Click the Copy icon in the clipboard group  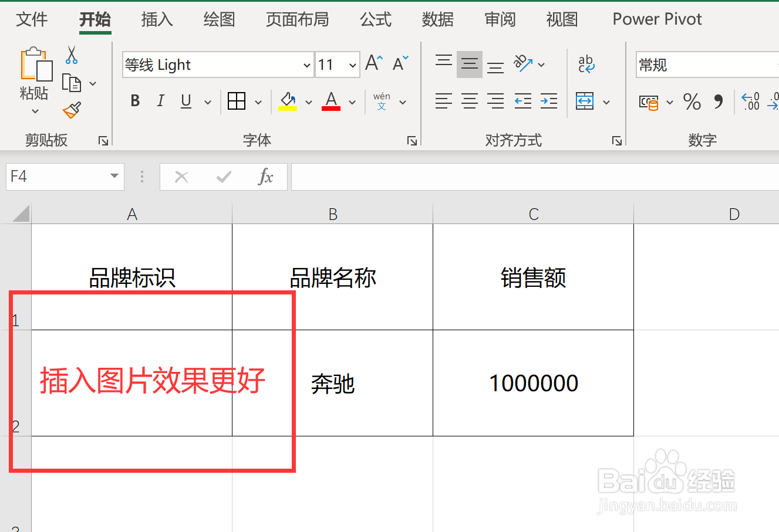pyautogui.click(x=73, y=82)
